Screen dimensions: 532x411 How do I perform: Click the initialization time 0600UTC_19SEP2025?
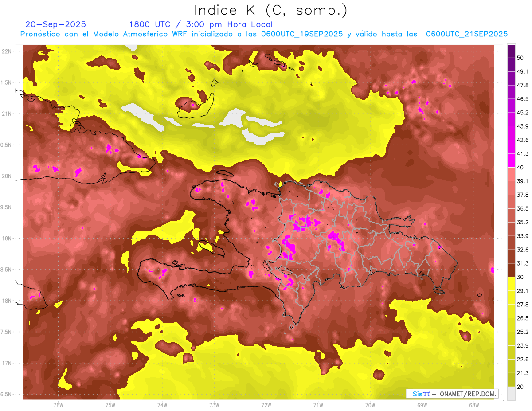302,34
